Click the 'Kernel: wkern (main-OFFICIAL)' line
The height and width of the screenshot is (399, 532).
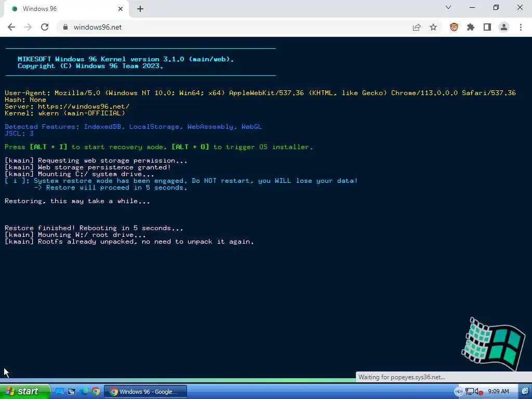point(65,113)
